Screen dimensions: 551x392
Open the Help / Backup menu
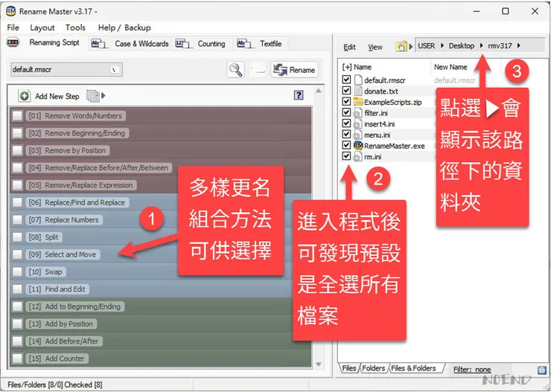(124, 28)
